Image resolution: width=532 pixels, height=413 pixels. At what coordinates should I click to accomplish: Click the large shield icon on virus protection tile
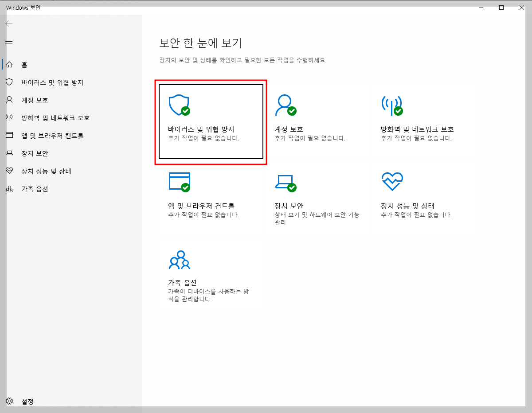tap(179, 105)
